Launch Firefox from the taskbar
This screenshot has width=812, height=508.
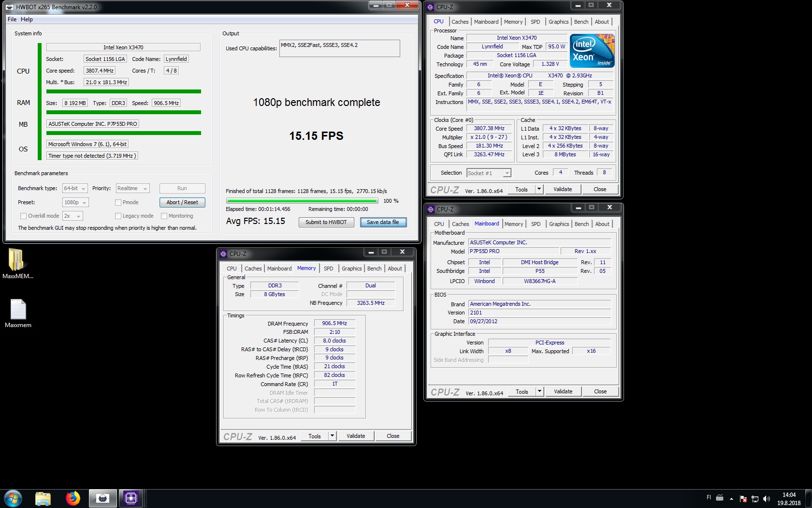tap(73, 498)
